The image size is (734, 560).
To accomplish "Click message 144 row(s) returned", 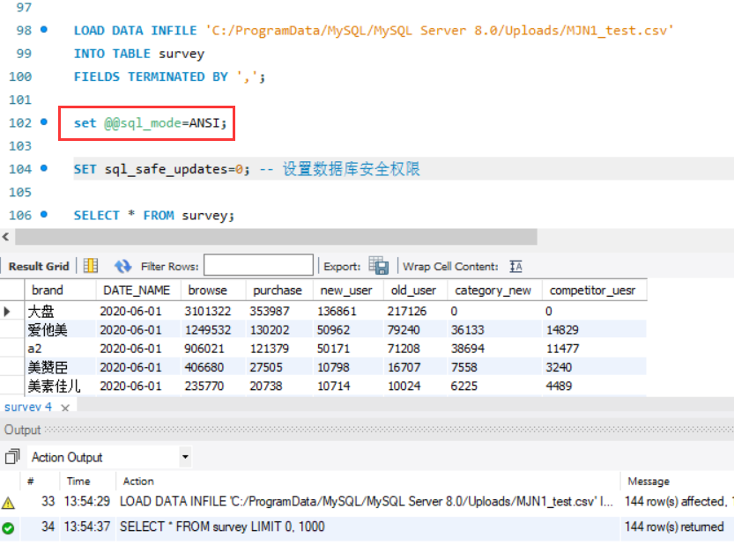I will pos(674,527).
